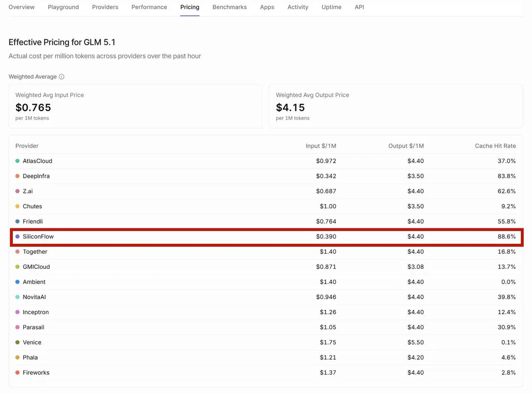Image resolution: width=532 pixels, height=393 pixels.
Task: Open the Uptime tab
Action: tap(332, 7)
